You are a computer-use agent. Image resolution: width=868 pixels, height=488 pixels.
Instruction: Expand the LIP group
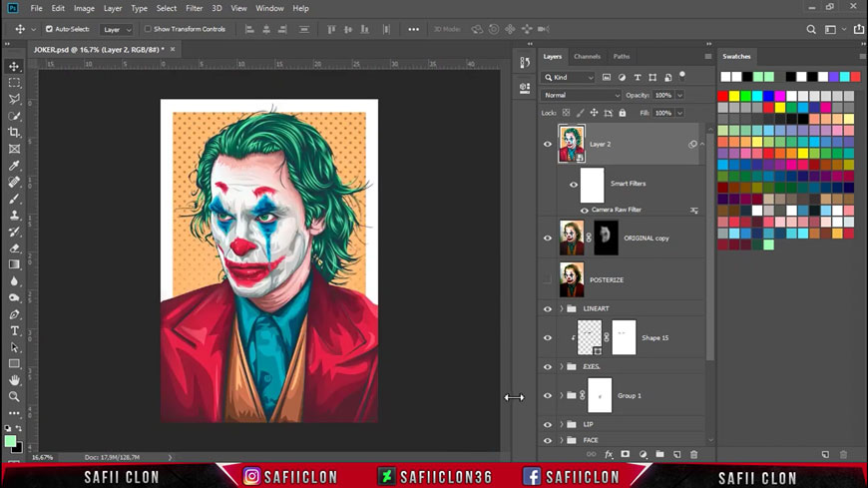pyautogui.click(x=562, y=424)
